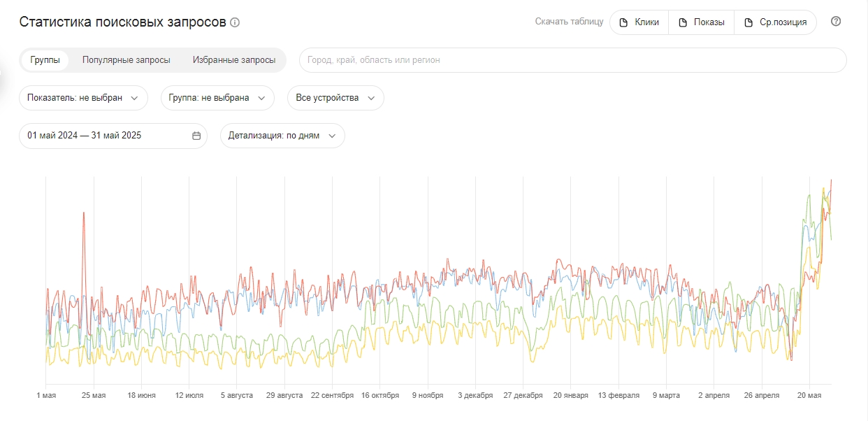Screen dimensions: 868x421
Task: Open the Детализация: по дням dropdown
Action: [x=282, y=136]
